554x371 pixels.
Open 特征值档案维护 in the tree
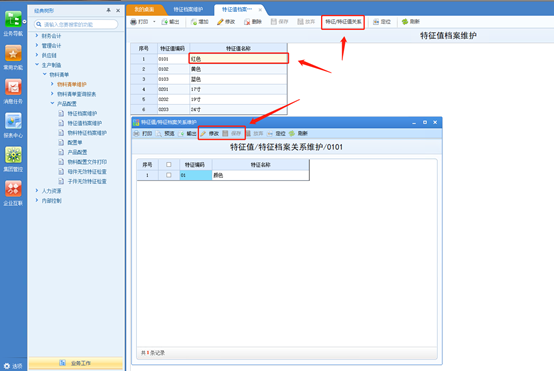click(x=85, y=123)
